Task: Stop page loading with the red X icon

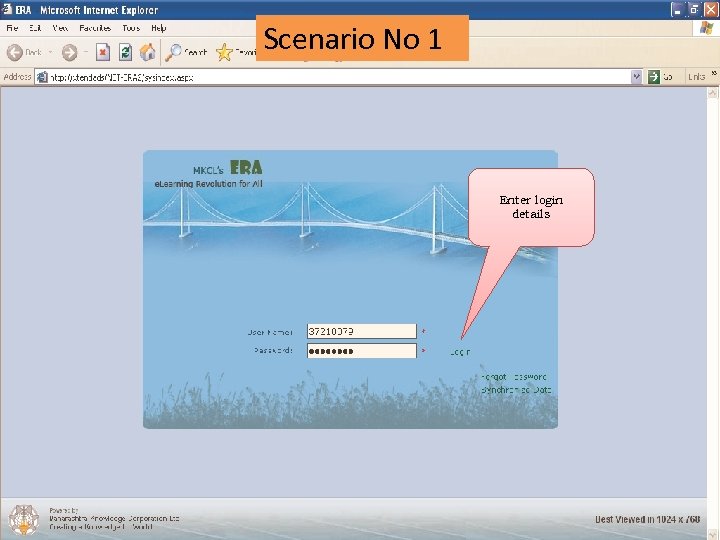Action: tap(103, 52)
